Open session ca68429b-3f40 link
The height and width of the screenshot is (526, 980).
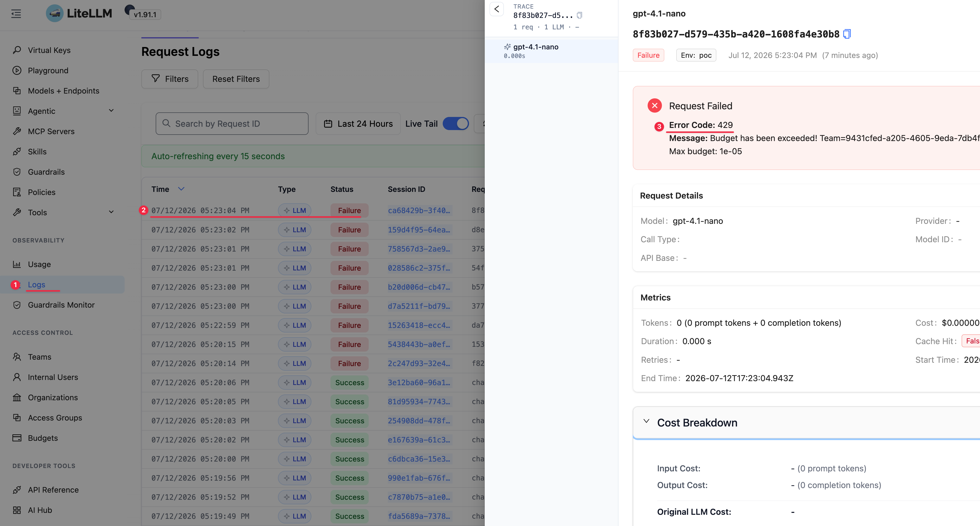[x=419, y=210]
